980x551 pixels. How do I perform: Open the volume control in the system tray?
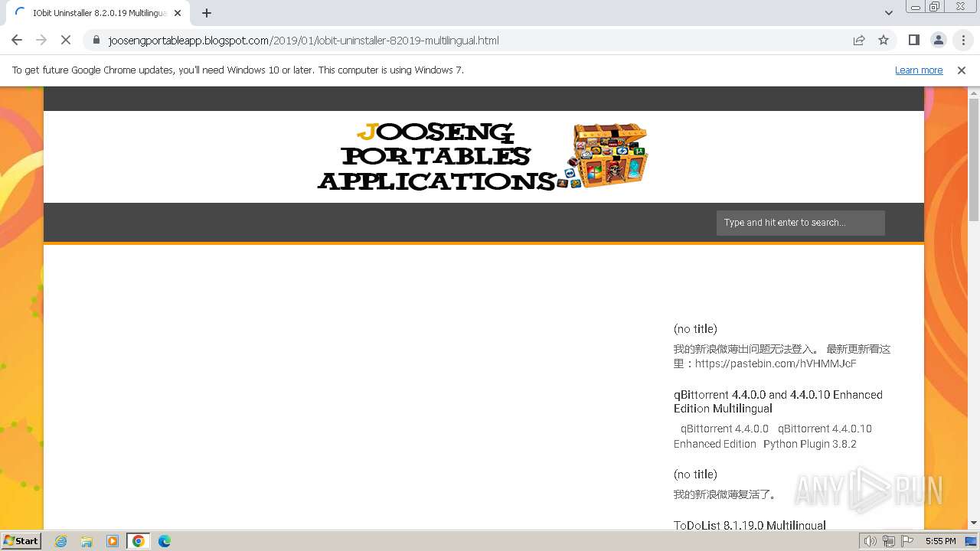870,541
